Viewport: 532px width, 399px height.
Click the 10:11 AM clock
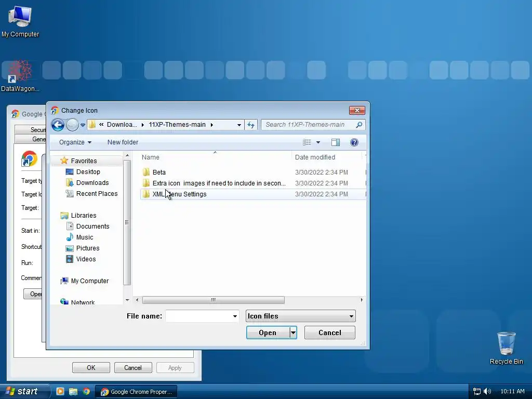pos(512,392)
